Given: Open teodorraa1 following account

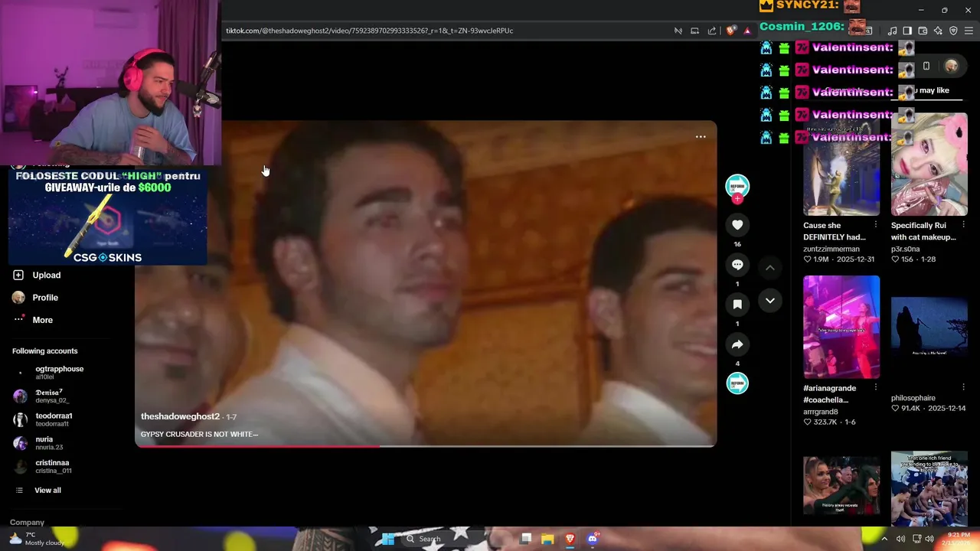Looking at the screenshot, I should (x=44, y=419).
